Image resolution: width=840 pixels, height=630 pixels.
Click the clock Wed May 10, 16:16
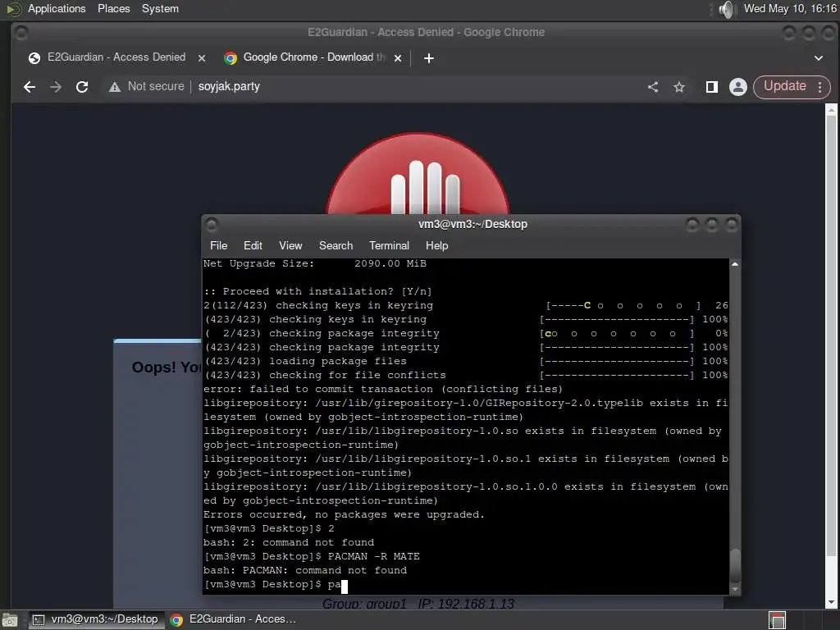point(790,8)
